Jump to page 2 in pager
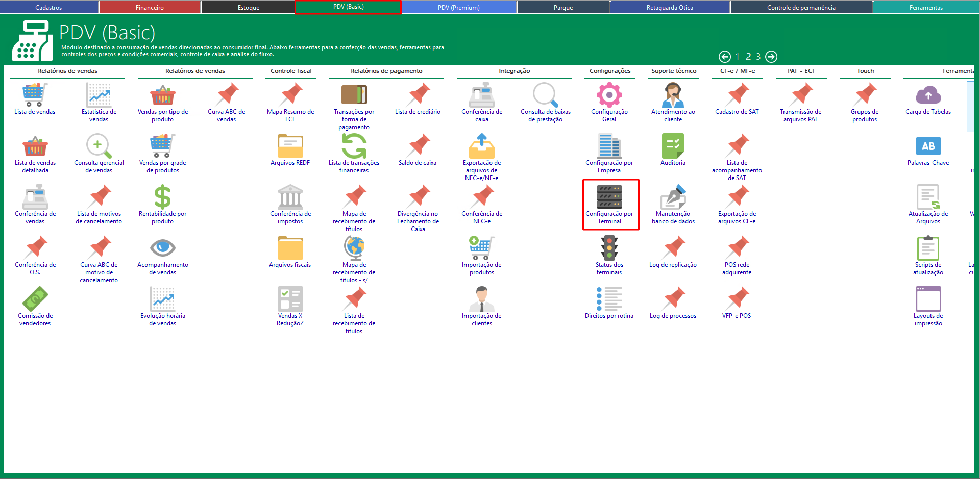This screenshot has width=980, height=479. tap(748, 57)
